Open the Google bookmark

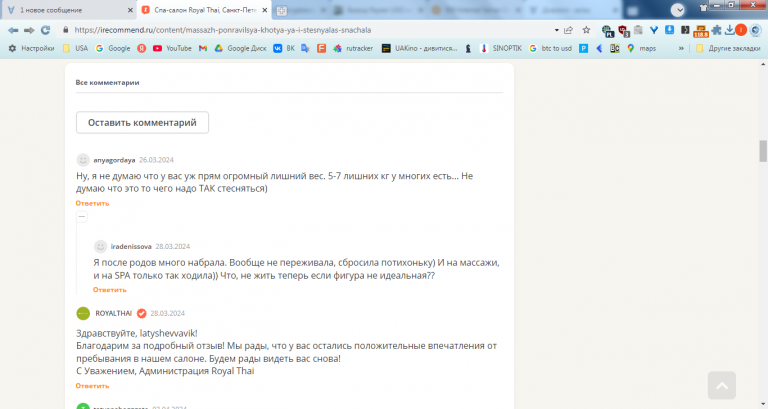click(x=113, y=48)
